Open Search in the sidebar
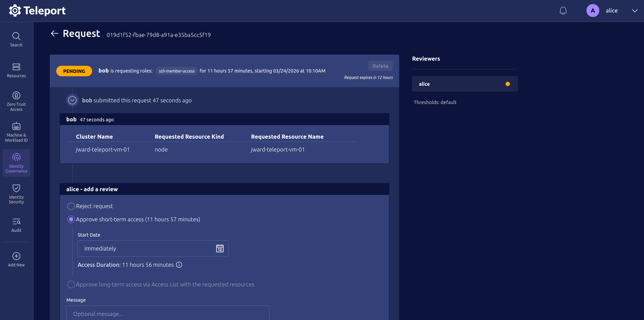 16,39
